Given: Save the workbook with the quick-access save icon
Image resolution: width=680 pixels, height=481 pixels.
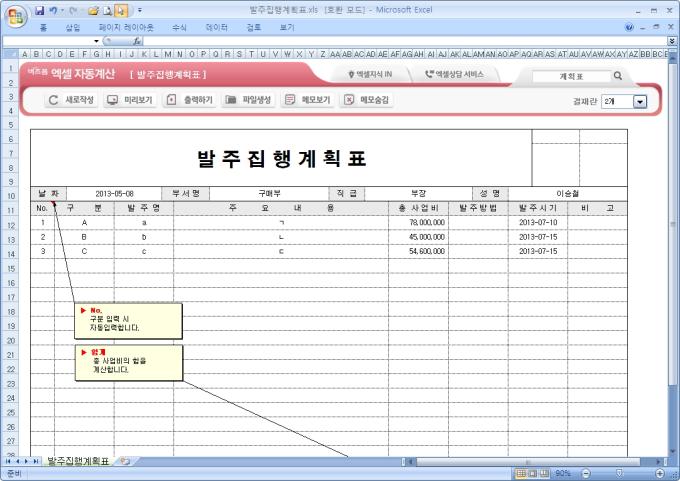Looking at the screenshot, I should click(39, 10).
